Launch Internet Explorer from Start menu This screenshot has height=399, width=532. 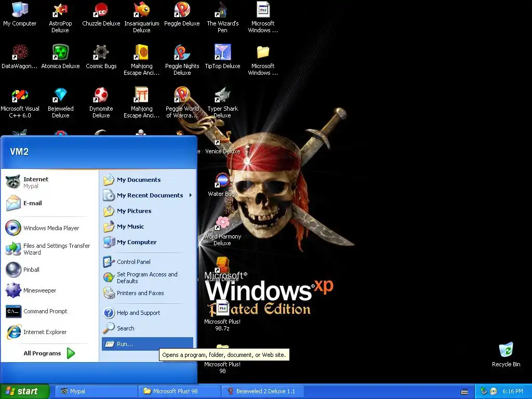point(49,332)
